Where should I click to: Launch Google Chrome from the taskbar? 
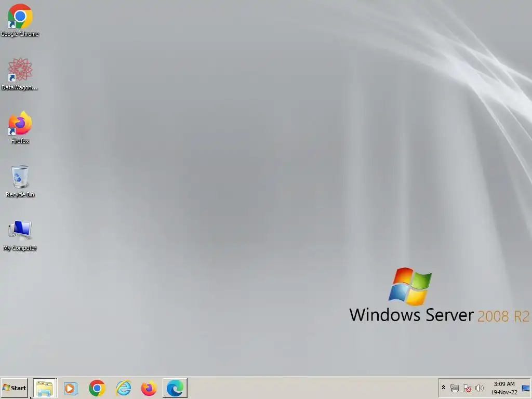point(97,388)
